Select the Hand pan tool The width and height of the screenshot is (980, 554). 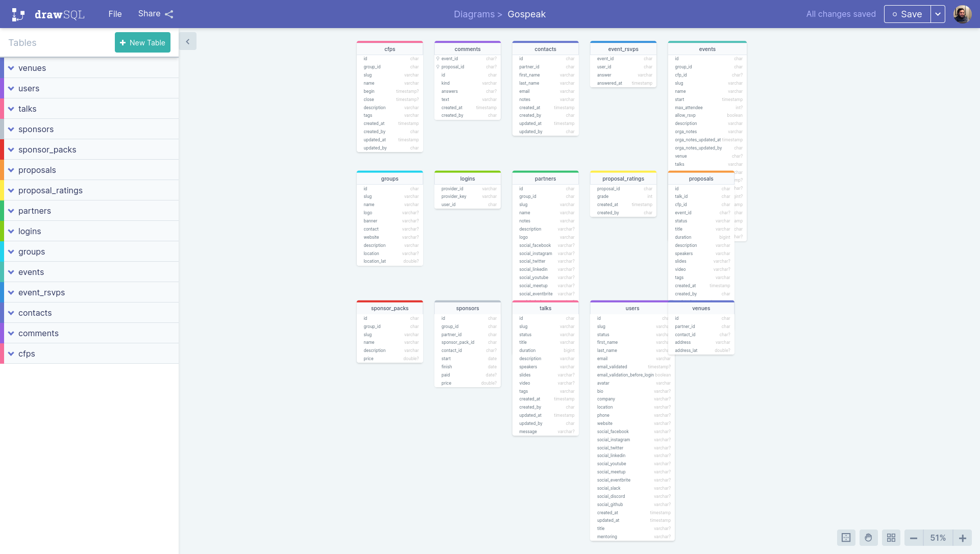(868, 538)
